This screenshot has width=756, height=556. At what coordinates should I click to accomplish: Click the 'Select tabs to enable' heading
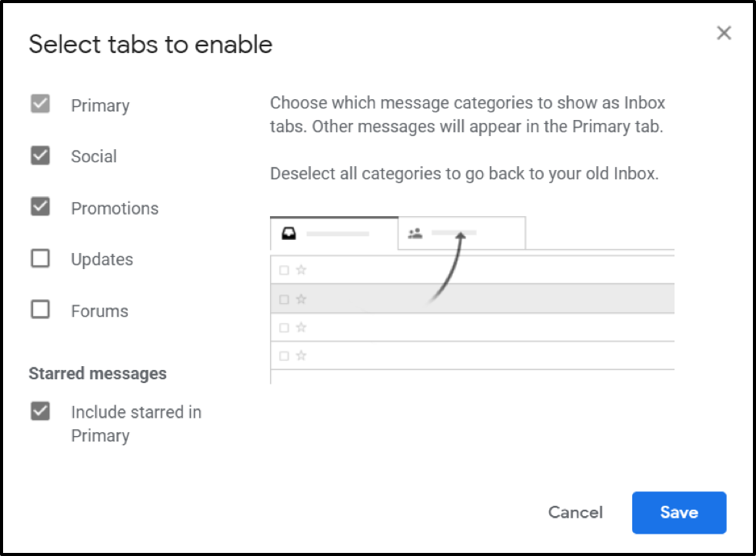[x=151, y=45]
